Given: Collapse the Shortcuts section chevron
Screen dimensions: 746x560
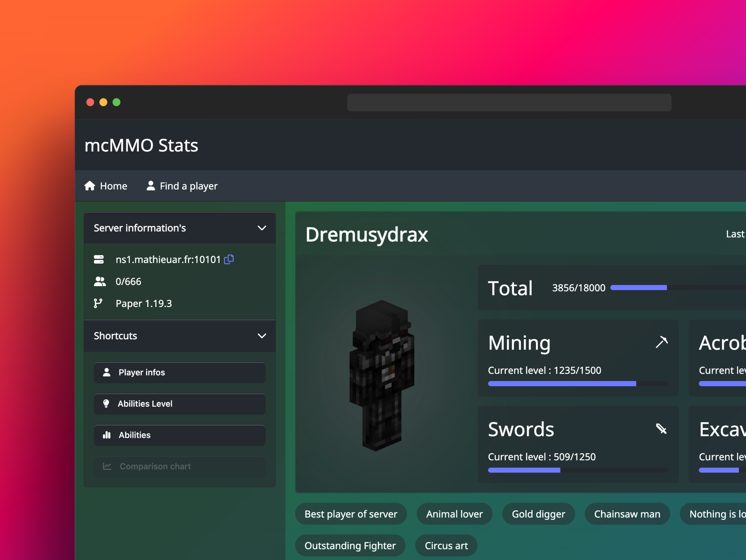Looking at the screenshot, I should 262,336.
